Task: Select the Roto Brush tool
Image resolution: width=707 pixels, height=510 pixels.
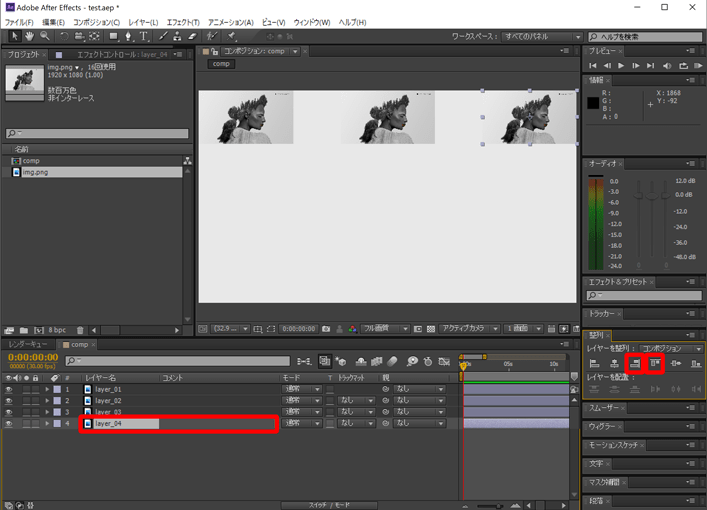Action: point(212,36)
